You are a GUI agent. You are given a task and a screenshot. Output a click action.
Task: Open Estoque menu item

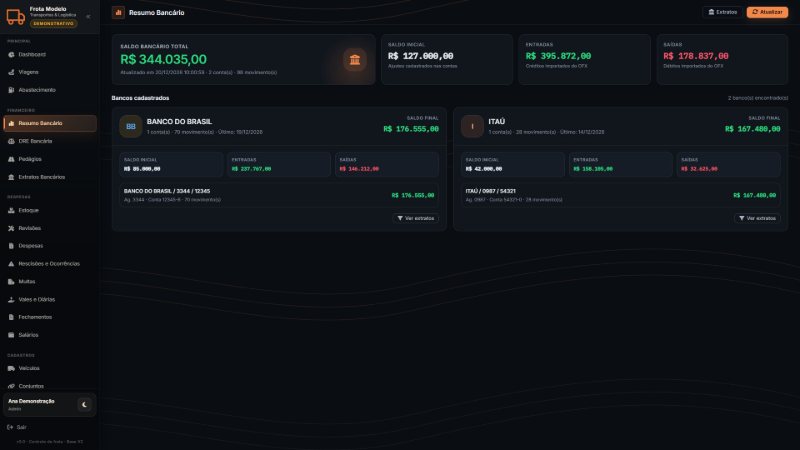pyautogui.click(x=49, y=210)
